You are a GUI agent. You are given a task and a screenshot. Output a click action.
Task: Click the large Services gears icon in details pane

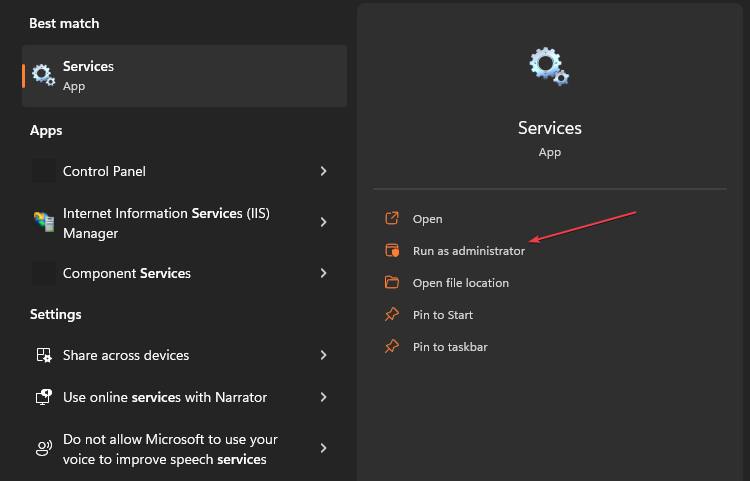point(549,66)
